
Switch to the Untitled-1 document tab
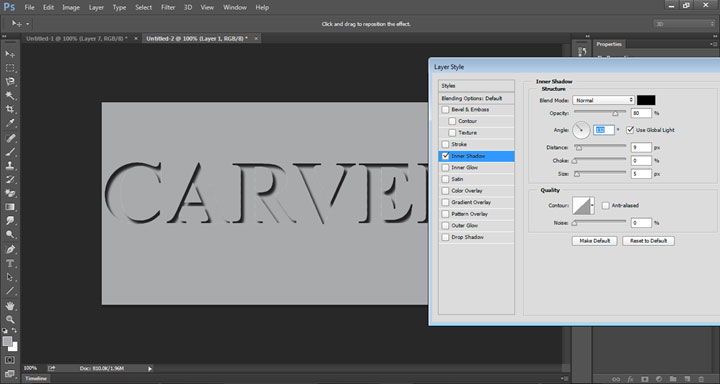tap(77, 39)
